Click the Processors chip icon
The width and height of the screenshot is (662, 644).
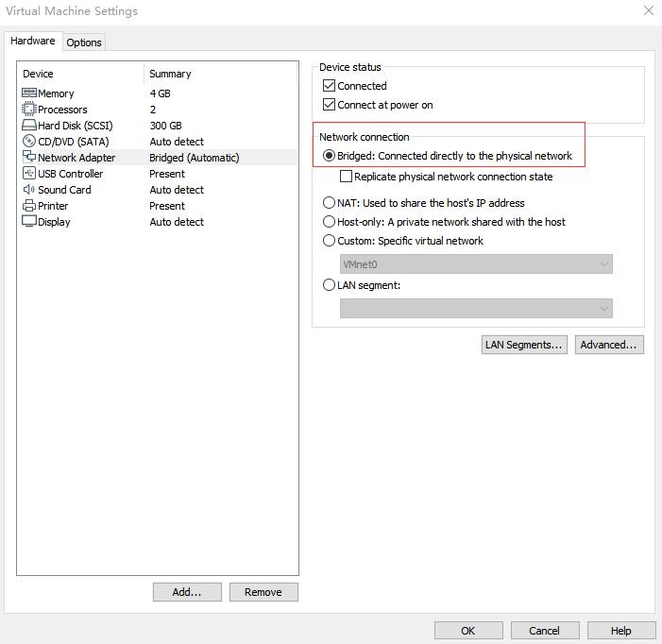28,109
